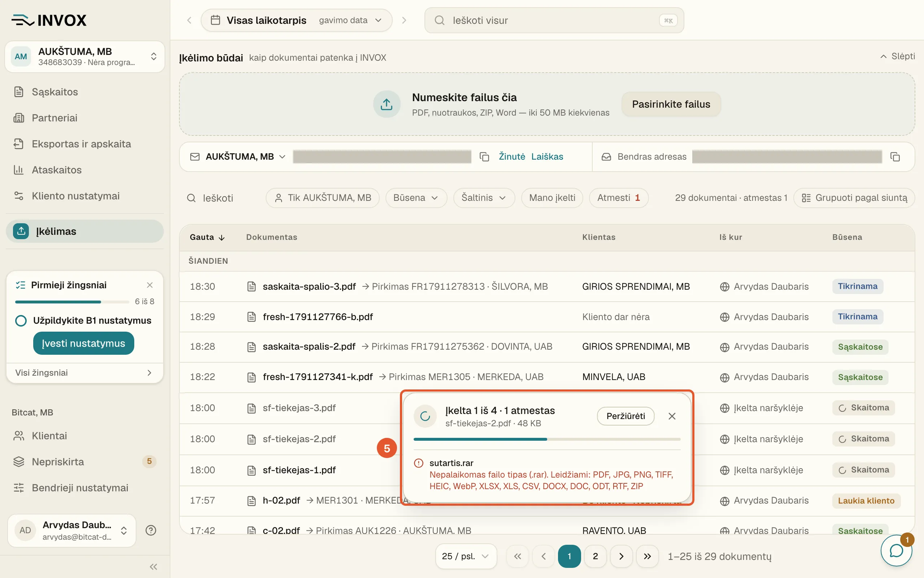Viewport: 924px width, 578px height.
Task: Click the upload icon in the drop zone
Action: (x=387, y=104)
